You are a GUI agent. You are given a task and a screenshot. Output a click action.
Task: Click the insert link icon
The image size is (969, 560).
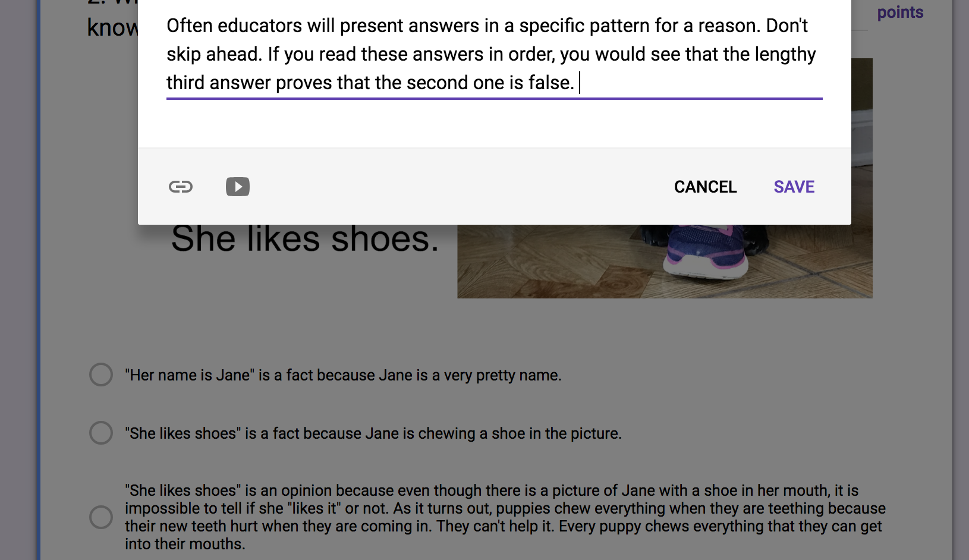[181, 187]
